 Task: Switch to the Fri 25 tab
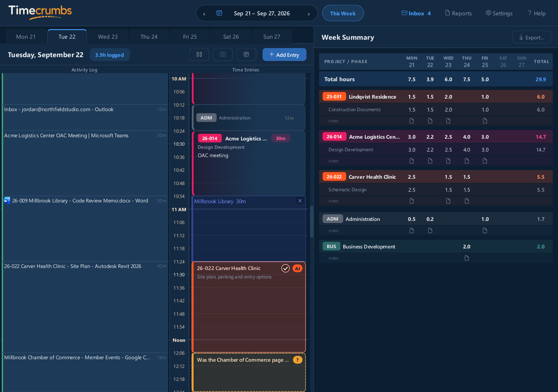click(190, 37)
